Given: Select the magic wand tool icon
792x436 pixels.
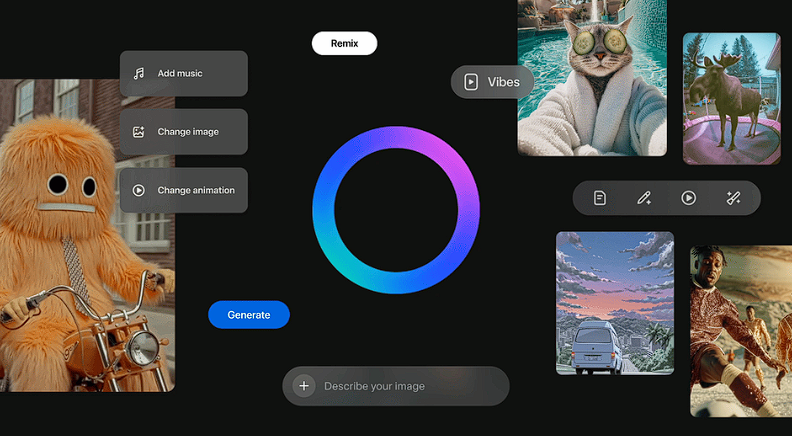Looking at the screenshot, I should (x=733, y=198).
